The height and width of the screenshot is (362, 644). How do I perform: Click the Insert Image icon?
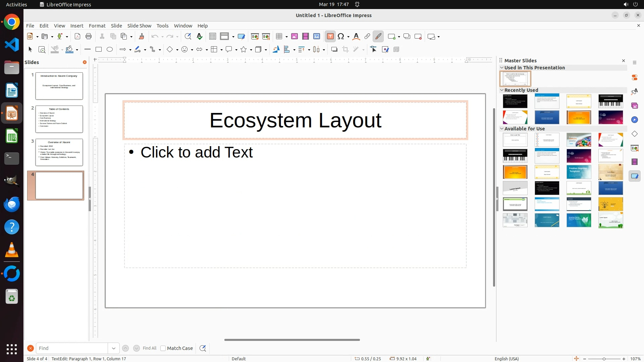point(294,37)
